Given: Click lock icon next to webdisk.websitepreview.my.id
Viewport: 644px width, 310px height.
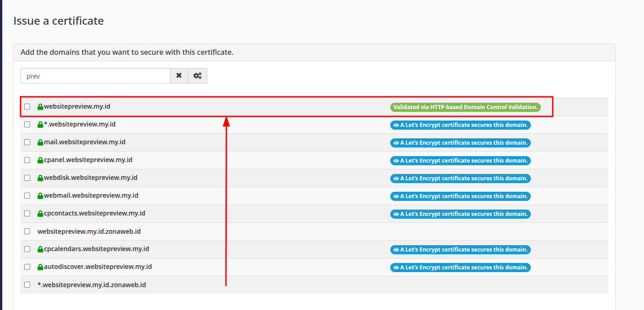Looking at the screenshot, I should pyautogui.click(x=40, y=178).
